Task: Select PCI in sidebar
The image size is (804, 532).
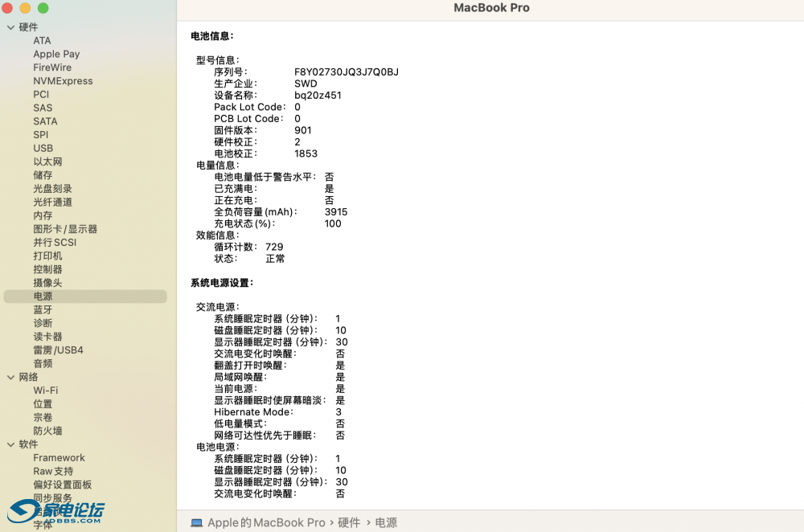Action: [41, 94]
